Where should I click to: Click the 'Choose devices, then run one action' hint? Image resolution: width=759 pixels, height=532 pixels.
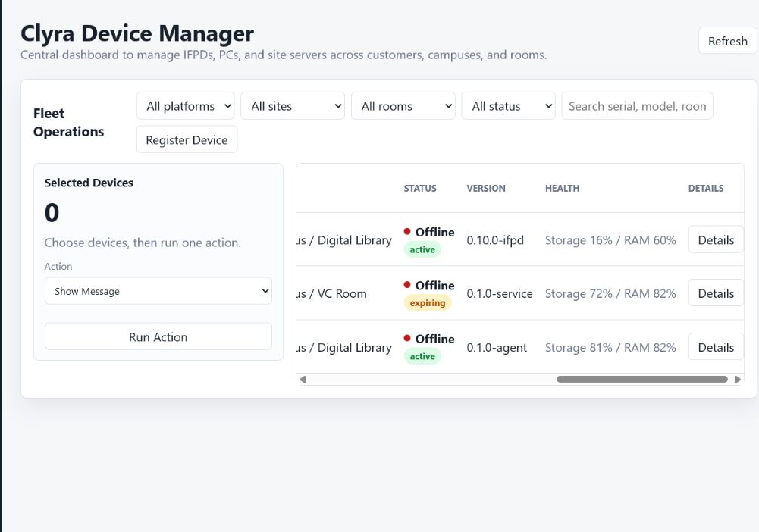click(x=143, y=243)
